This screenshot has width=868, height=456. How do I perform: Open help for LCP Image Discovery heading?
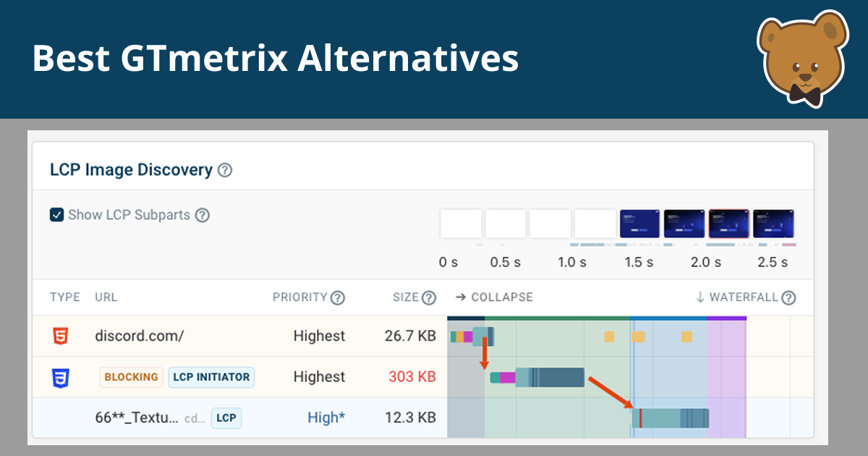point(224,169)
